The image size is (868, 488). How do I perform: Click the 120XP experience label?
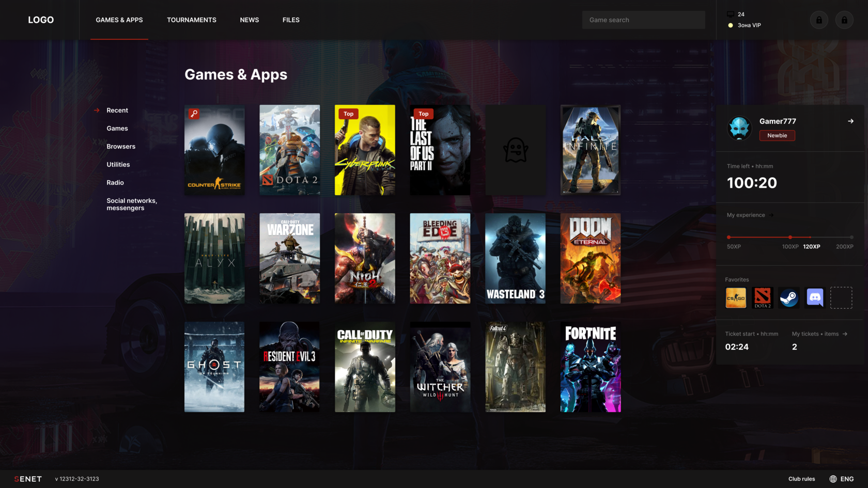812,247
